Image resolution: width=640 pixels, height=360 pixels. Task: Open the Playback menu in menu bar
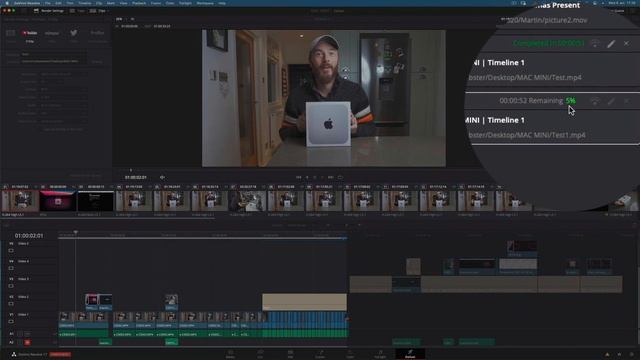click(x=139, y=3)
